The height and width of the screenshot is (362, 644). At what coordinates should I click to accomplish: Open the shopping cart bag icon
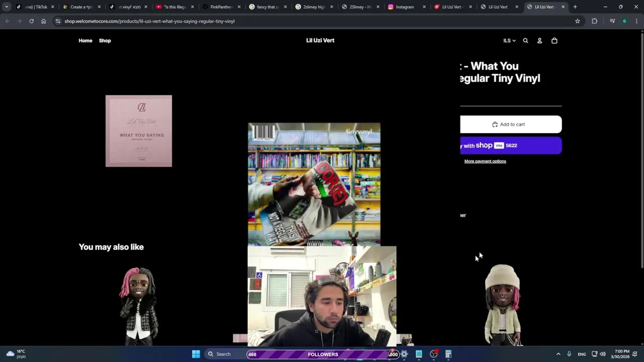[554, 41]
